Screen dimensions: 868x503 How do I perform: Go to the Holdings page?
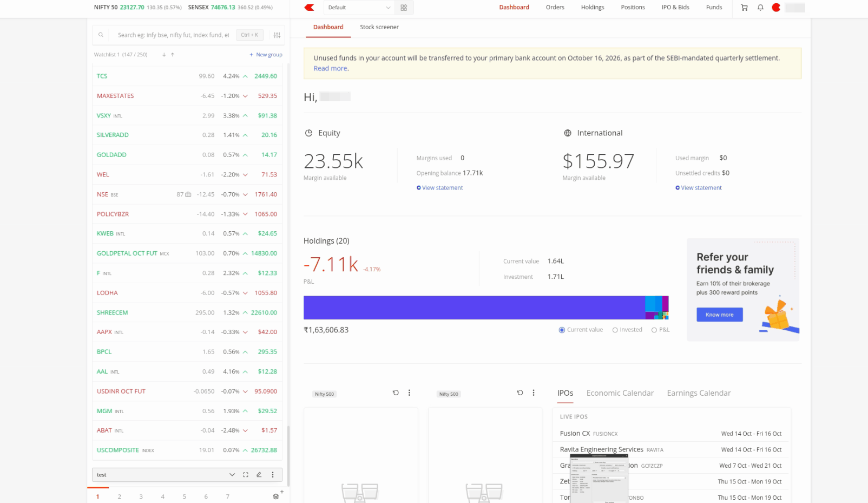[593, 8]
